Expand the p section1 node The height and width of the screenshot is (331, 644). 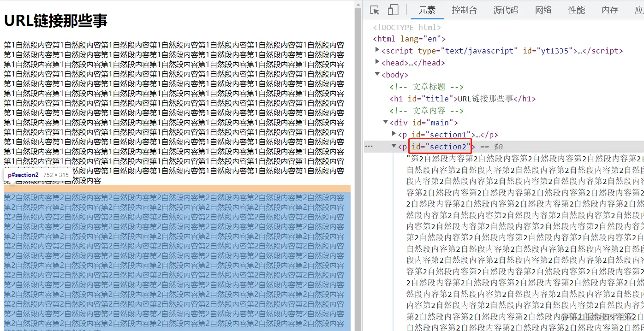[x=394, y=134]
